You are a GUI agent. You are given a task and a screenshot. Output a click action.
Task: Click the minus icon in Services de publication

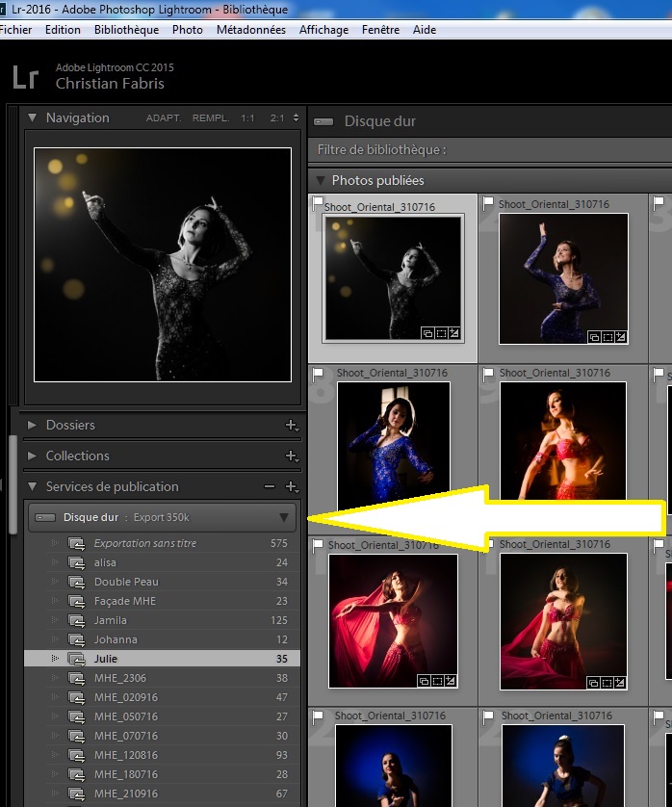270,487
